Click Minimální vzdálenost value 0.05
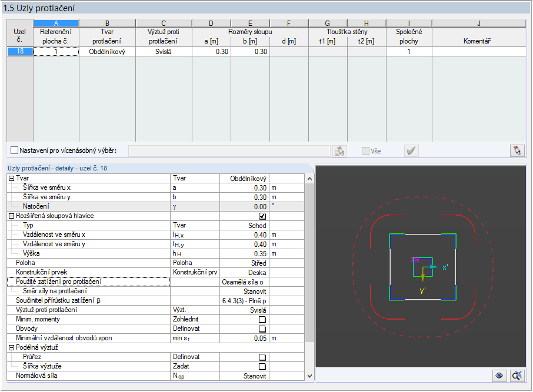 point(244,339)
